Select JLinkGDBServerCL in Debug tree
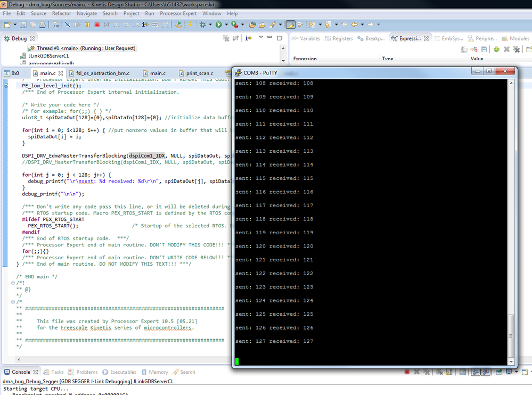The width and height of the screenshot is (532, 395). (48, 56)
